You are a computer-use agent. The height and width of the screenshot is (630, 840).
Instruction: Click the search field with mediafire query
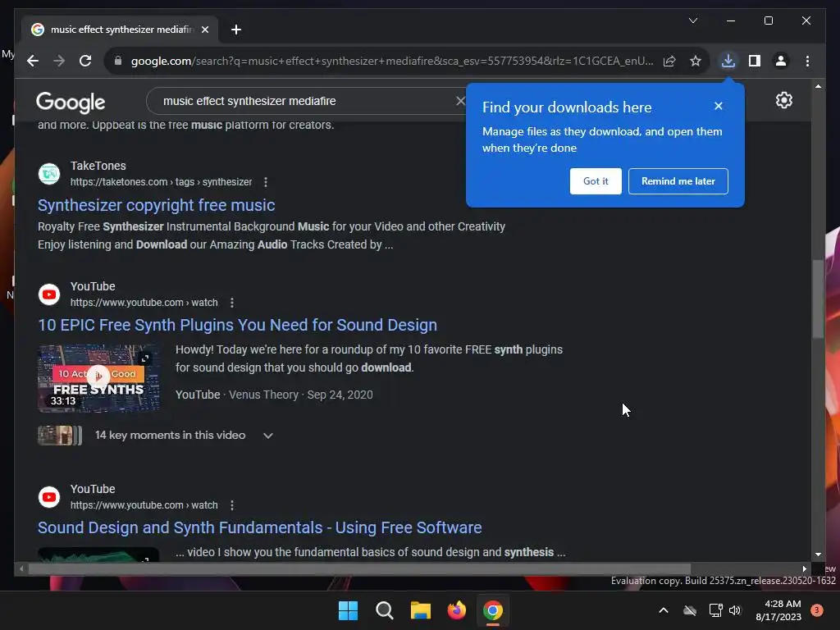point(305,101)
